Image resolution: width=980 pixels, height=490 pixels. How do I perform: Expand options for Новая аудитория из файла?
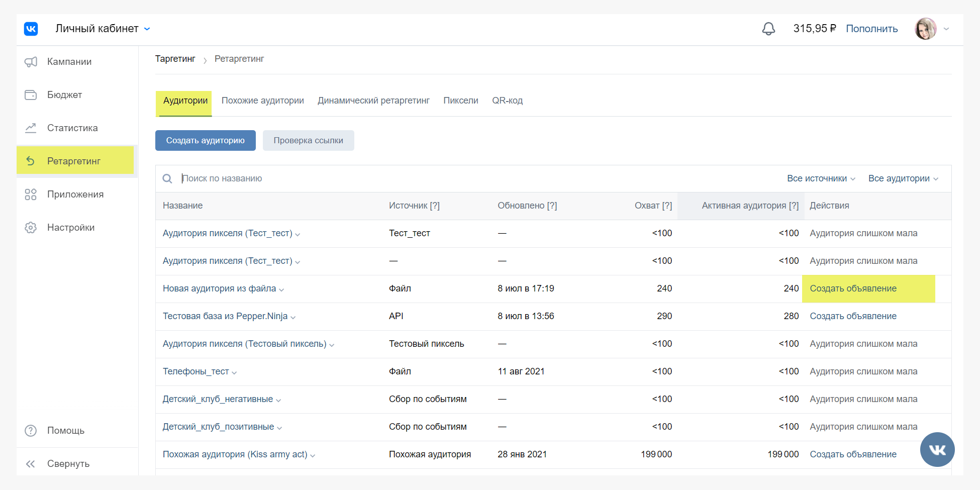click(x=281, y=289)
